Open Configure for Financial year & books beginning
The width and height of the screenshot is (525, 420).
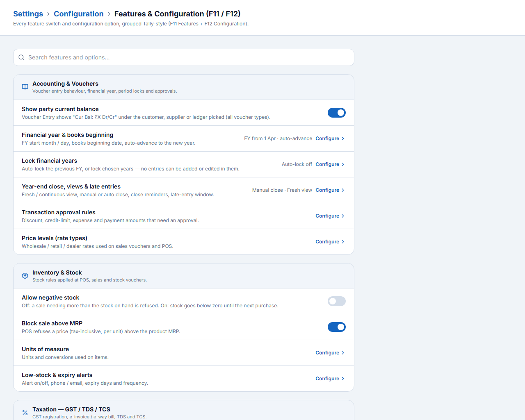330,138
